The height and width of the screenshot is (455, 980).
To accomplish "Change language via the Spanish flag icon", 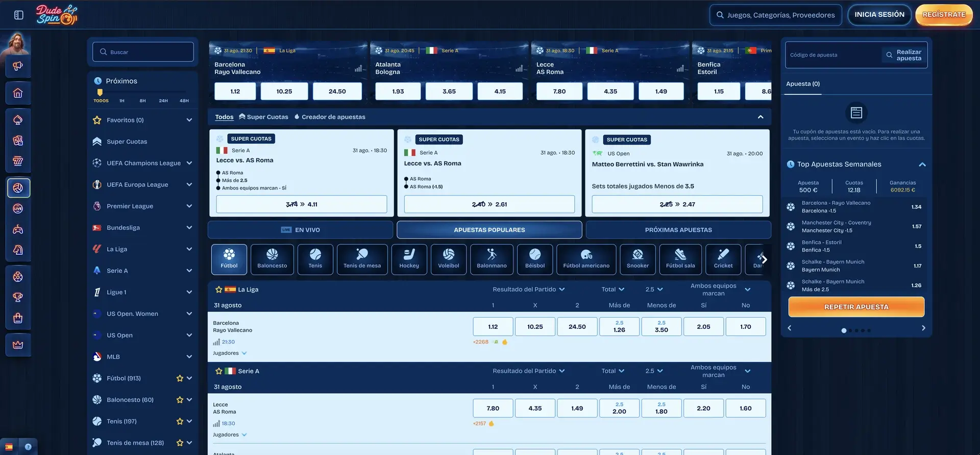I will coord(9,447).
